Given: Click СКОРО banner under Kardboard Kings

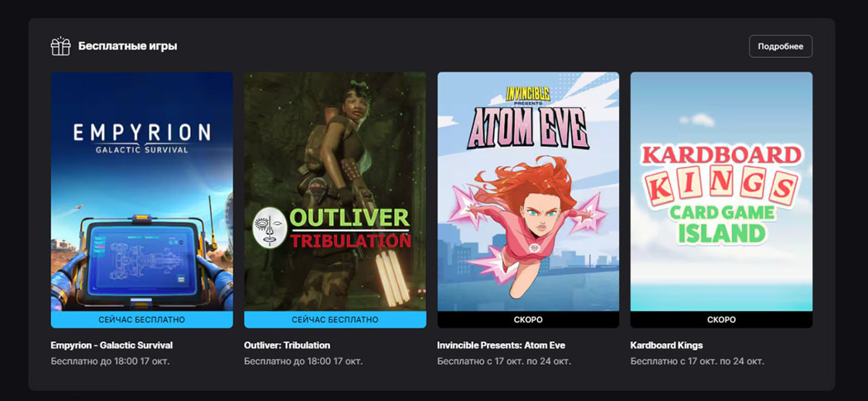Looking at the screenshot, I should pyautogui.click(x=721, y=319).
